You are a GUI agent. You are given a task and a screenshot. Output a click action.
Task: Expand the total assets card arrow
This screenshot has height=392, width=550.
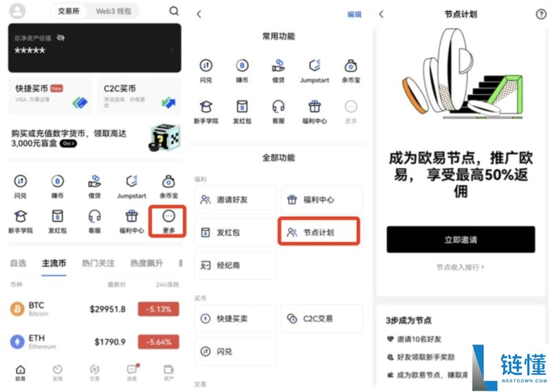click(x=173, y=49)
